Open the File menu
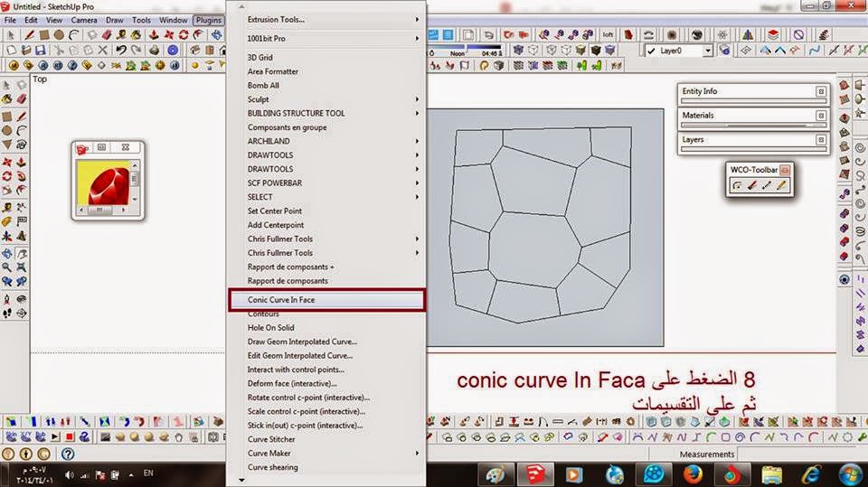 click(x=10, y=20)
